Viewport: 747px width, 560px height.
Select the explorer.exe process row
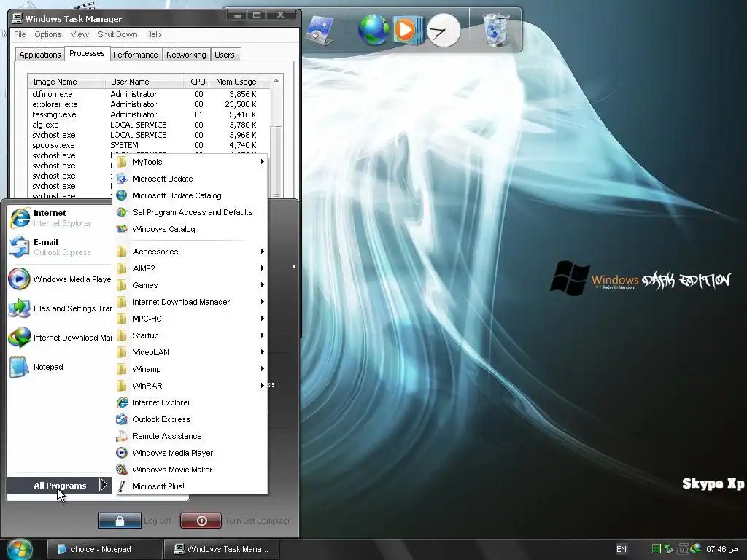(x=149, y=104)
